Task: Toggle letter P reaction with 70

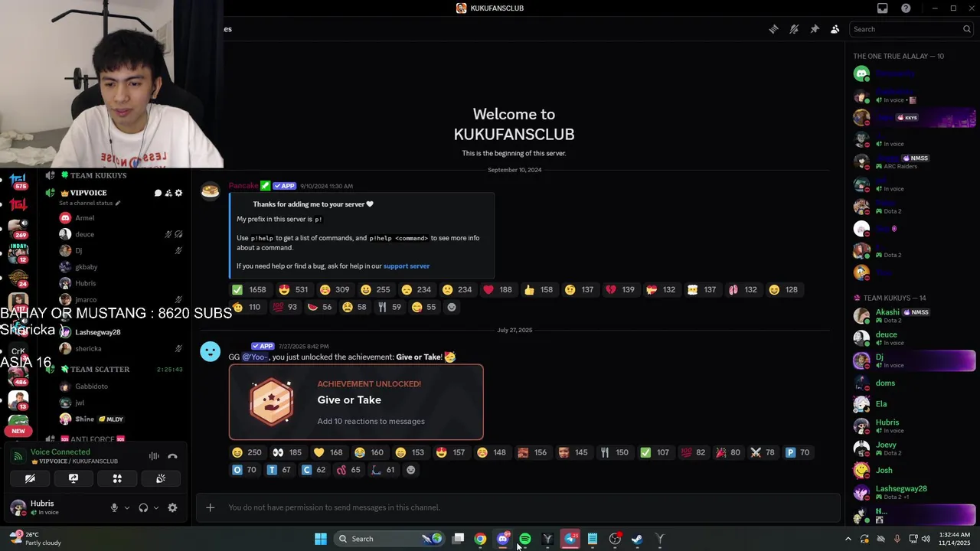Action: [x=797, y=452]
